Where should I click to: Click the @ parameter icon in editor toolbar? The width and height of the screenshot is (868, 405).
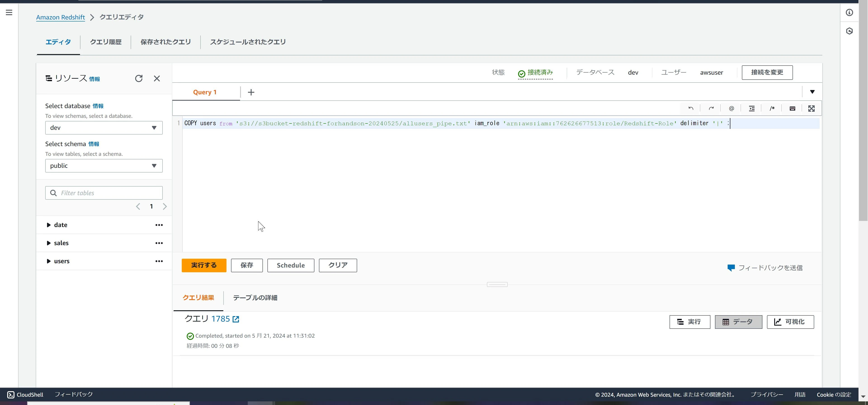click(x=731, y=109)
